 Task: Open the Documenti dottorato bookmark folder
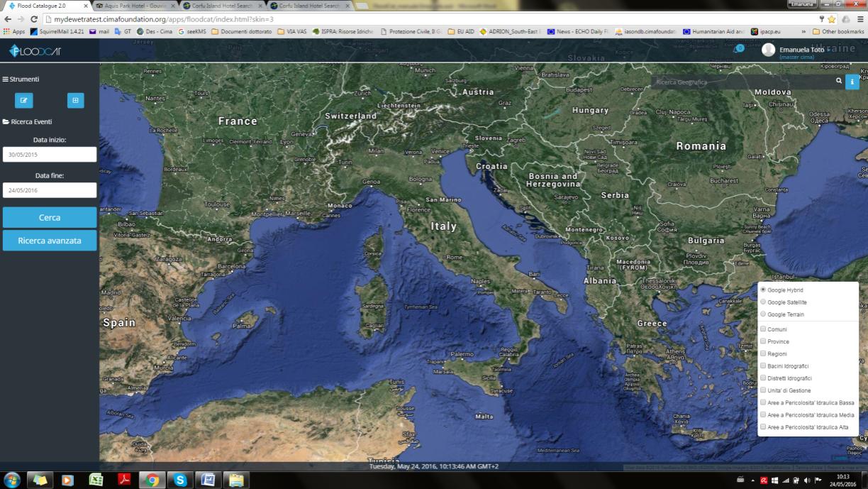tap(243, 31)
